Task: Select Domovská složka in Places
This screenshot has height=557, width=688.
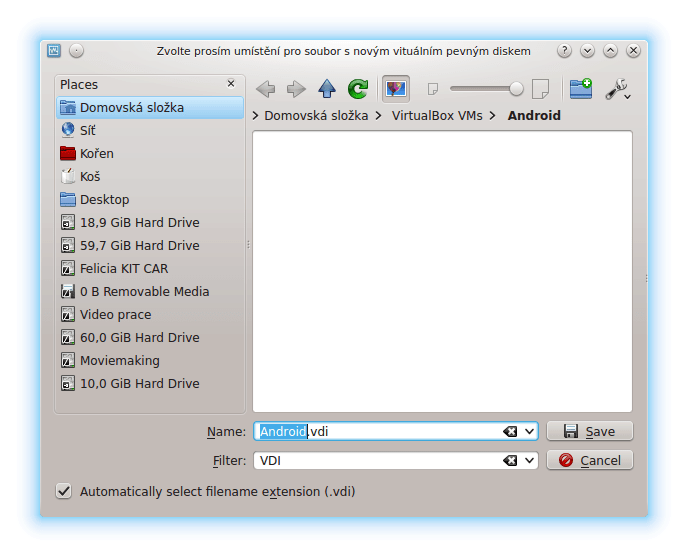Action: [150, 108]
